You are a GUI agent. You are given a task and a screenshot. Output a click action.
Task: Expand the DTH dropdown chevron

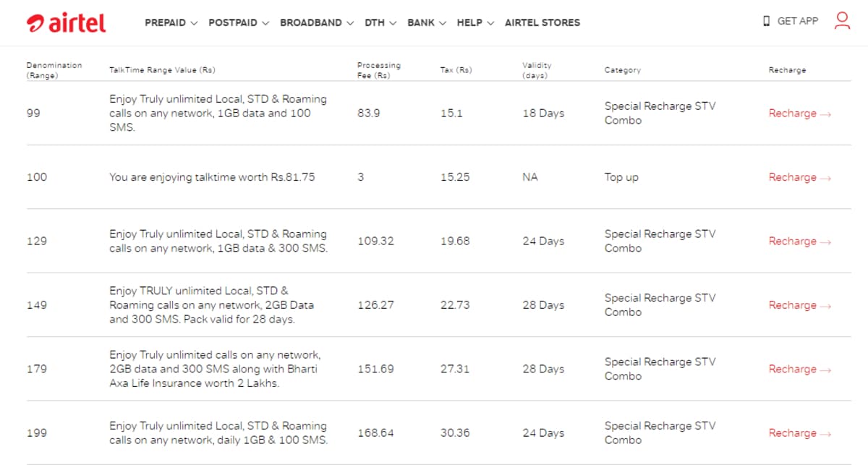click(394, 22)
